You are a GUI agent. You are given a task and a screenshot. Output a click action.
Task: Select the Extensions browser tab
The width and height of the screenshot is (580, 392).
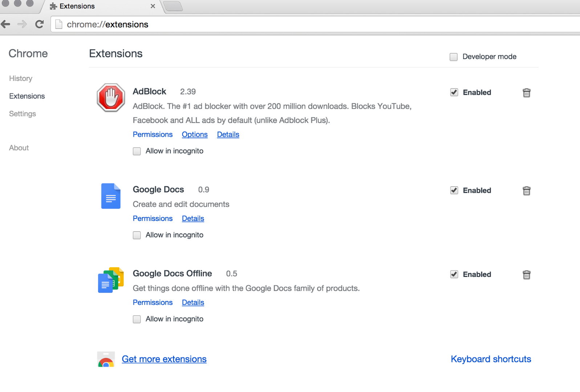(102, 6)
